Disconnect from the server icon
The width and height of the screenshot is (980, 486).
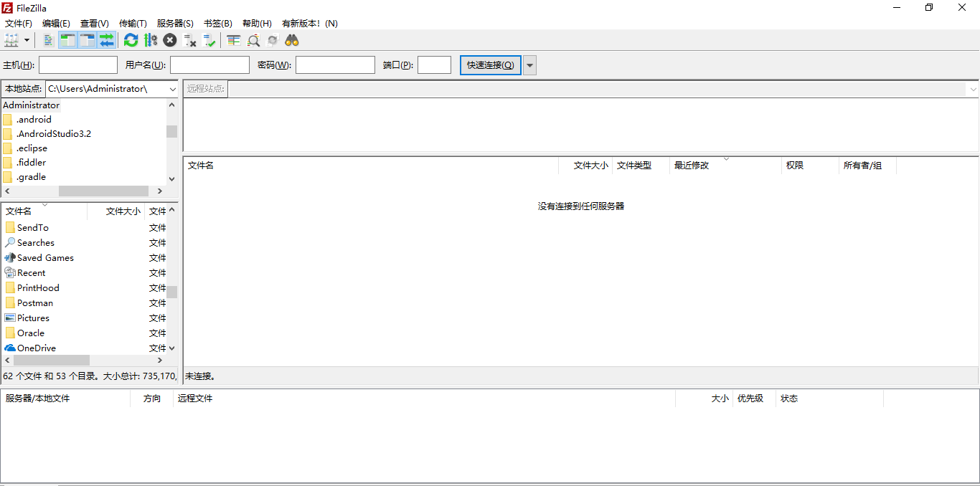coord(189,40)
